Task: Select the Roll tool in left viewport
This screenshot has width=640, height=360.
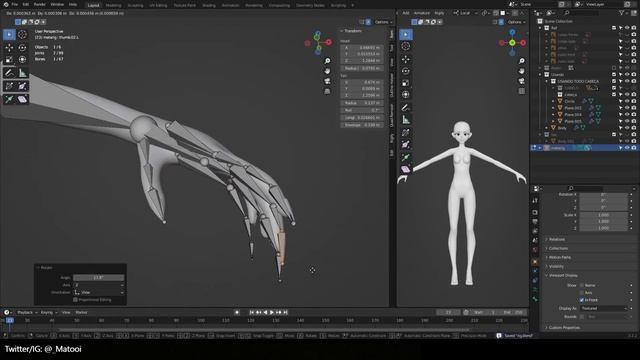Action: (9, 86)
